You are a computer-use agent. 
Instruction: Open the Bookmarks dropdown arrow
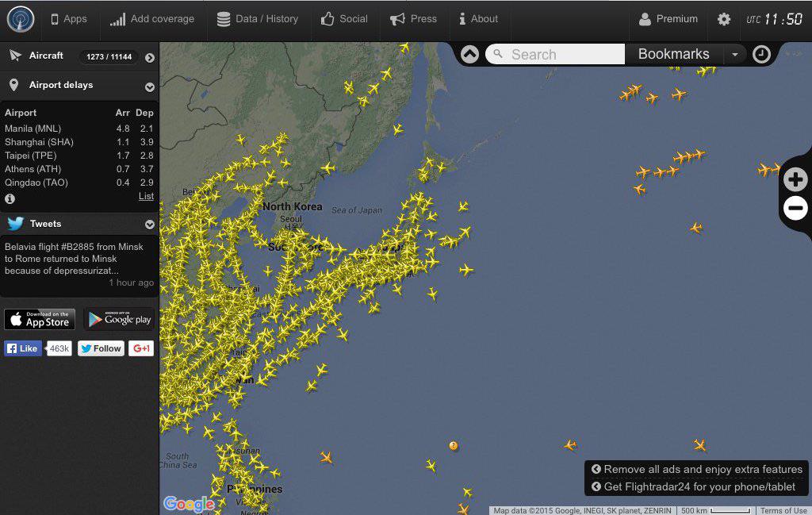pos(734,55)
